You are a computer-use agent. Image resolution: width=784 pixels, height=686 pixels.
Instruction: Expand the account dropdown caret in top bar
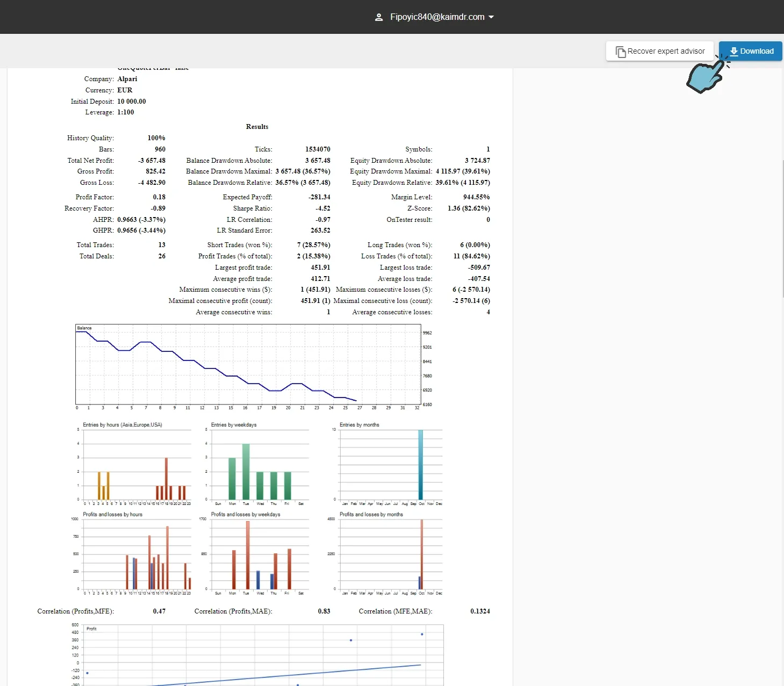coord(491,17)
